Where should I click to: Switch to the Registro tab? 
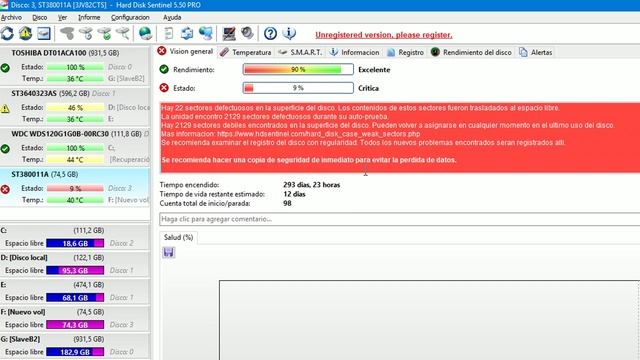[405, 52]
